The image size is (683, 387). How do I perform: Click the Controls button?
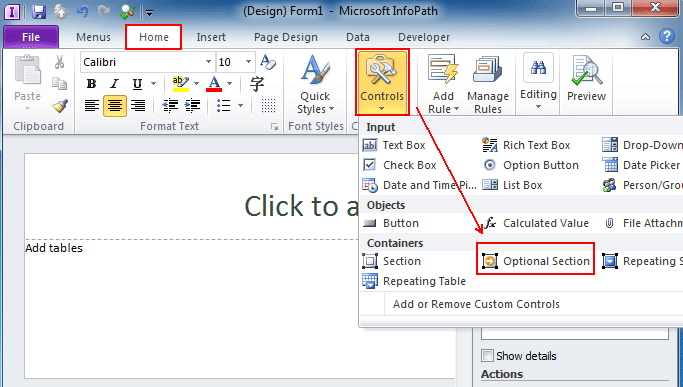click(x=382, y=82)
